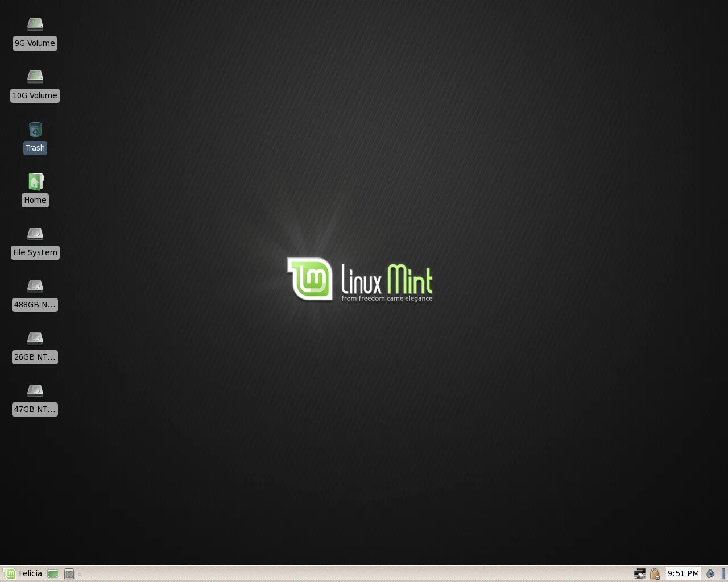Select the 10G Volume drive icon
This screenshot has height=582, width=728.
pyautogui.click(x=35, y=76)
